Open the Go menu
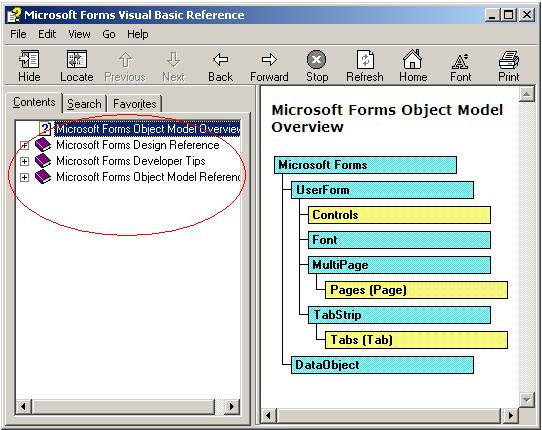Viewport: 542px width, 430px height. tap(109, 34)
